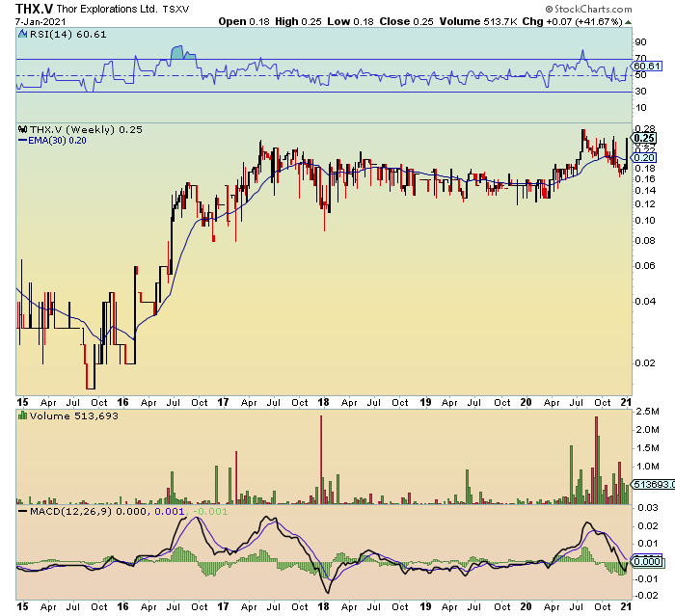Select the High 0.25 value
675x616 pixels.
(298, 21)
